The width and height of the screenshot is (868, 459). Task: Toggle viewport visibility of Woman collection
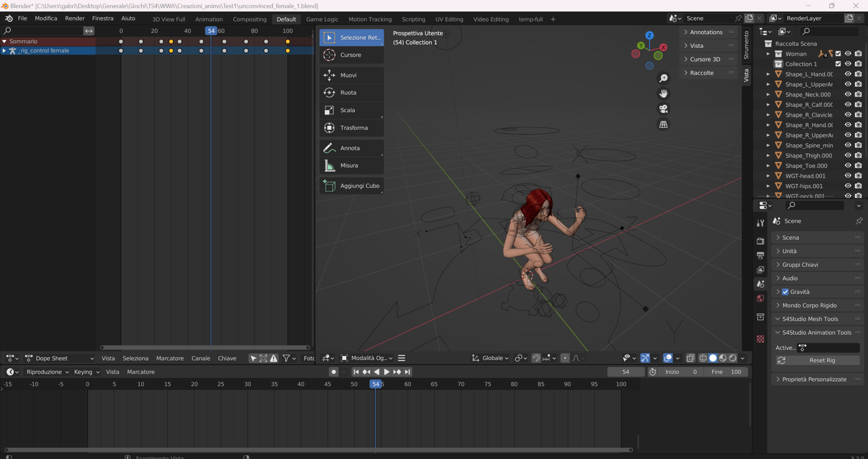[848, 54]
